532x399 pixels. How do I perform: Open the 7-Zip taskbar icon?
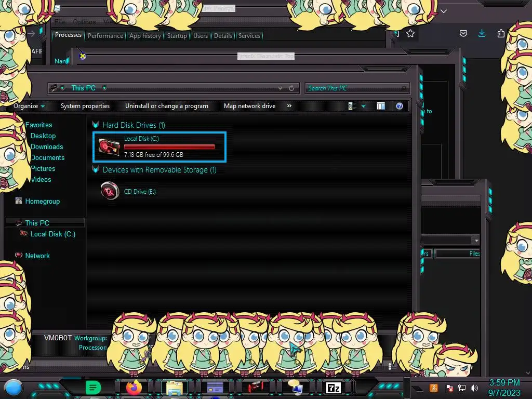pos(333,388)
